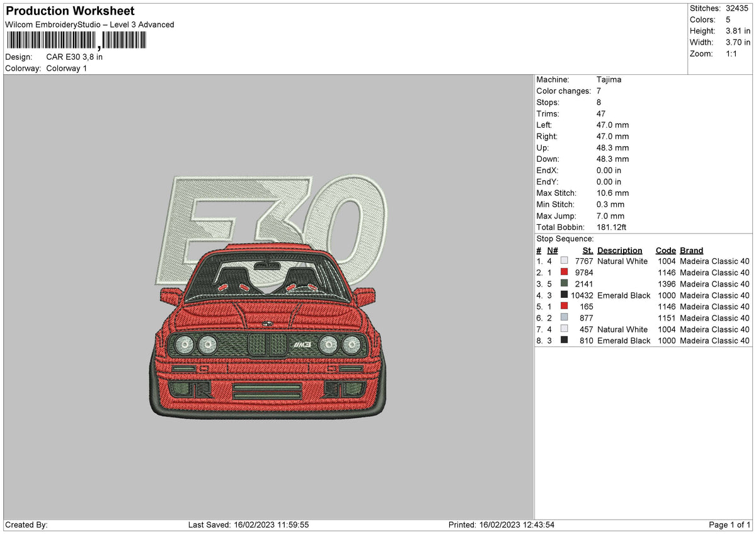Click thread code 1396 in stop 3
The width and height of the screenshot is (756, 534).
click(666, 284)
